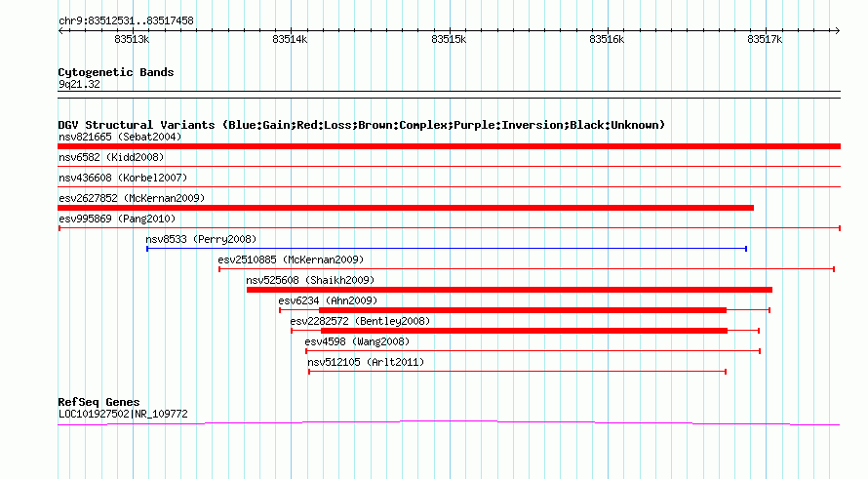Click the LOC101927502|NR_109772 gene label
The image size is (868, 479).
[x=123, y=415]
